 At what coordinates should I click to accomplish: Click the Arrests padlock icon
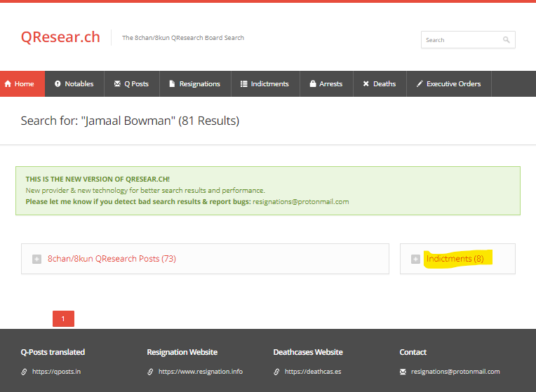coord(312,83)
